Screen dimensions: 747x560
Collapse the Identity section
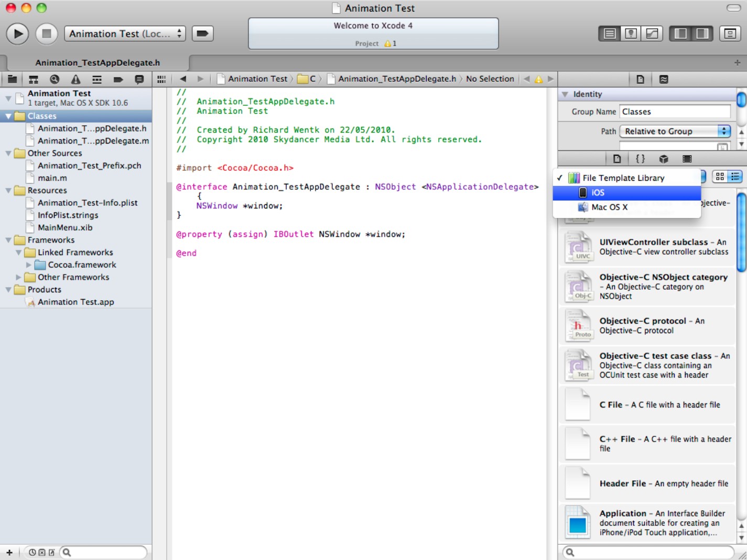click(565, 94)
